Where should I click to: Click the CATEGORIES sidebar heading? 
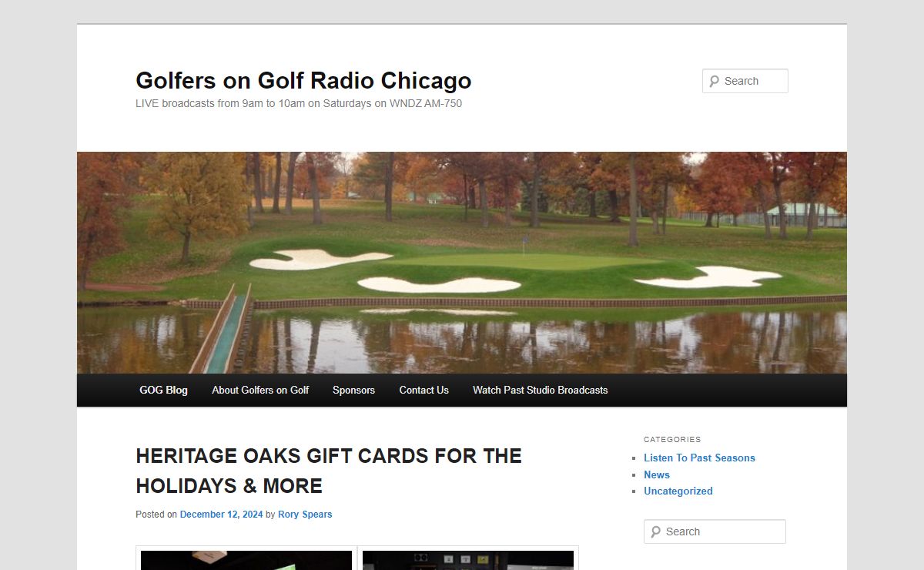(672, 439)
